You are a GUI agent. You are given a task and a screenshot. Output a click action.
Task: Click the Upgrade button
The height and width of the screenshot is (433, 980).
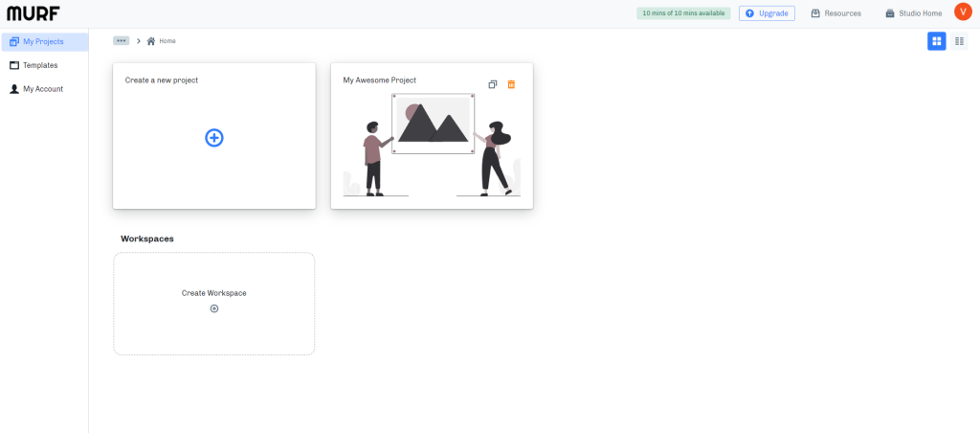click(767, 13)
